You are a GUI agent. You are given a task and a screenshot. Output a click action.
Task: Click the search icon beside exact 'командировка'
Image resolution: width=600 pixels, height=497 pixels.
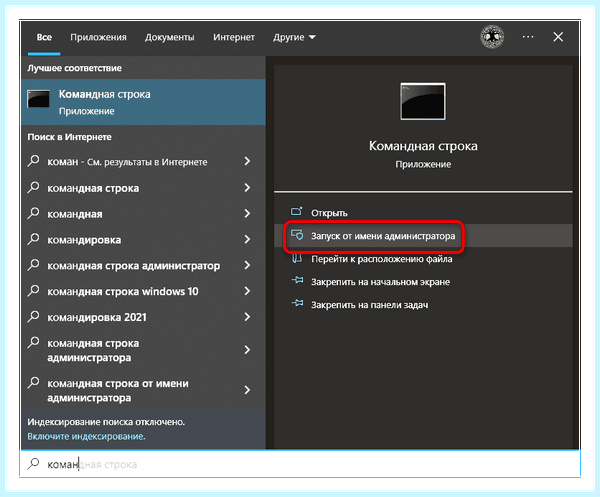(x=33, y=239)
